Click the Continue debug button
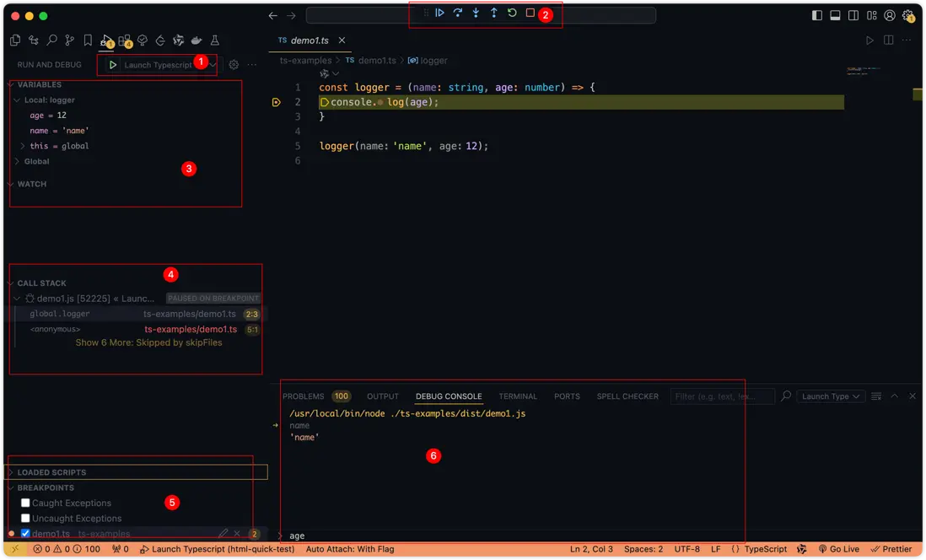Image resolution: width=926 pixels, height=560 pixels. click(x=439, y=13)
